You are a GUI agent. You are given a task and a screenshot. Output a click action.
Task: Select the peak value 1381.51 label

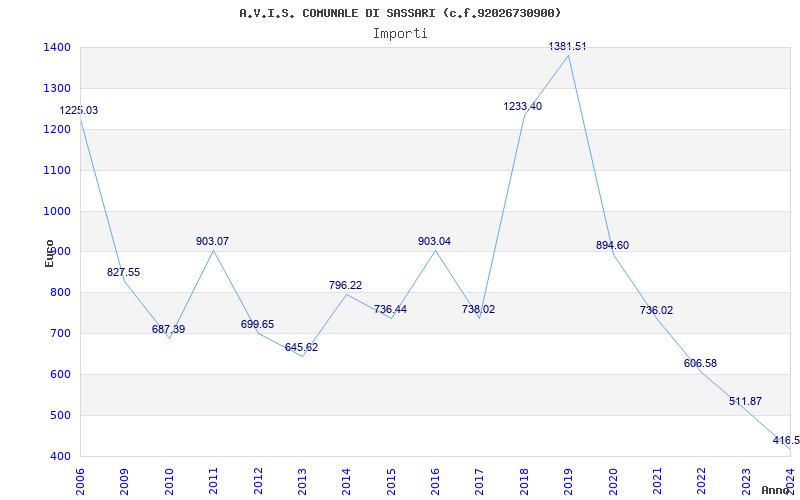click(x=567, y=46)
